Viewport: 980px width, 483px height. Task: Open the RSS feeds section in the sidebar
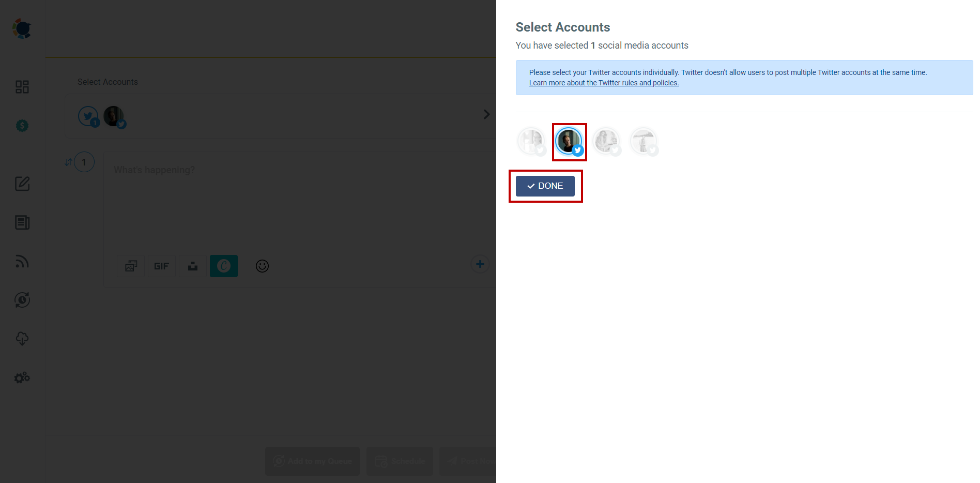[22, 261]
